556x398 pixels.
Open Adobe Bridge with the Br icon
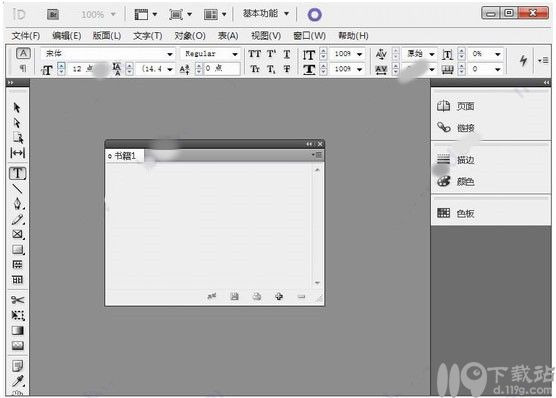coord(53,15)
